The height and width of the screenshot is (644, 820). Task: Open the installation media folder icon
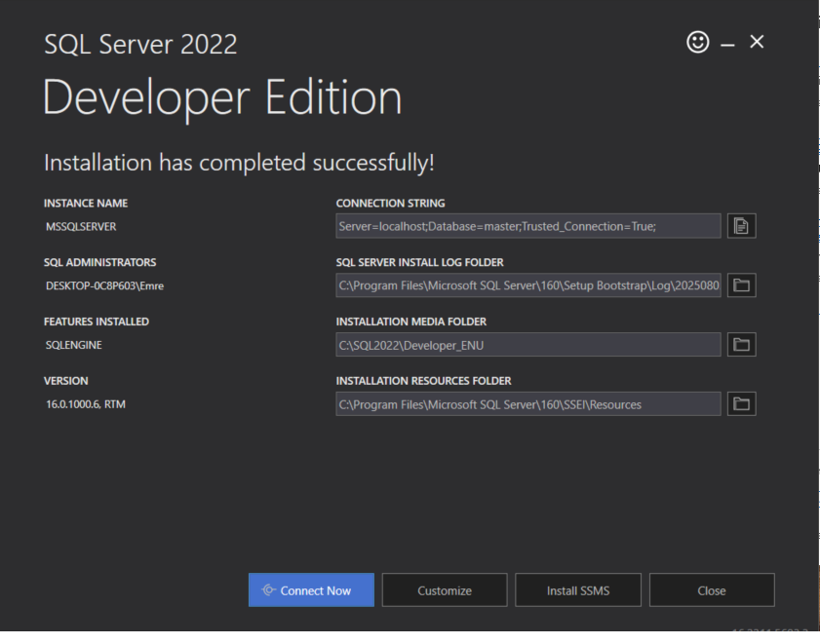tap(741, 345)
